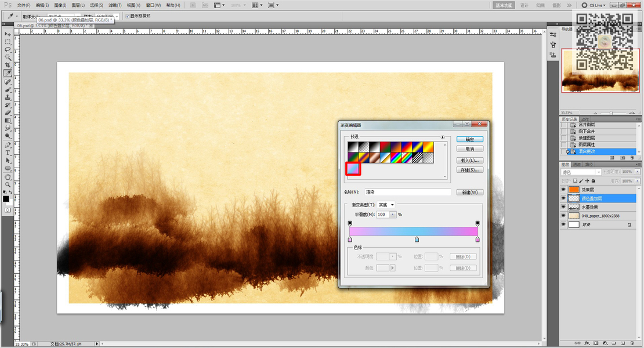This screenshot has width=644, height=348.
Task: Select the Move tool
Action: pos(8,34)
